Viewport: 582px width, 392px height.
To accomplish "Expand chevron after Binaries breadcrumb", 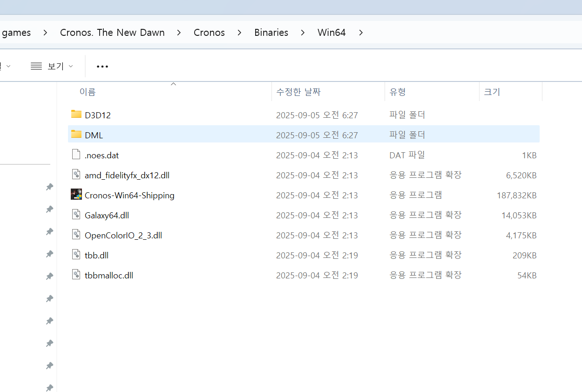I will click(x=303, y=33).
